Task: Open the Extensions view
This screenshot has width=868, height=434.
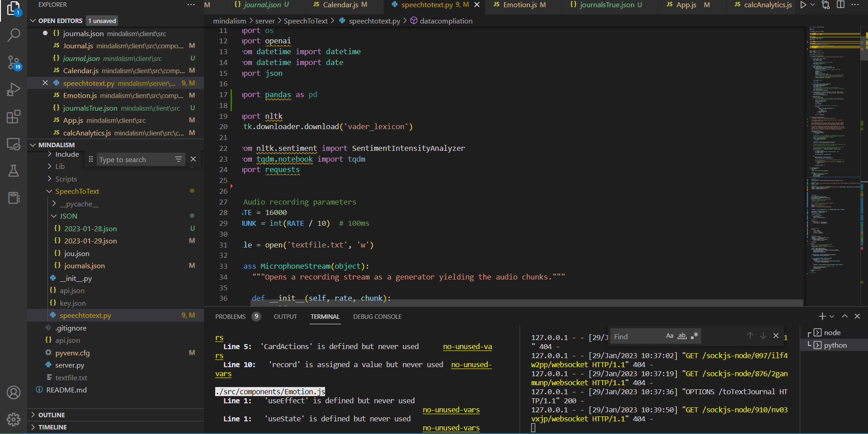Action: pos(14,117)
